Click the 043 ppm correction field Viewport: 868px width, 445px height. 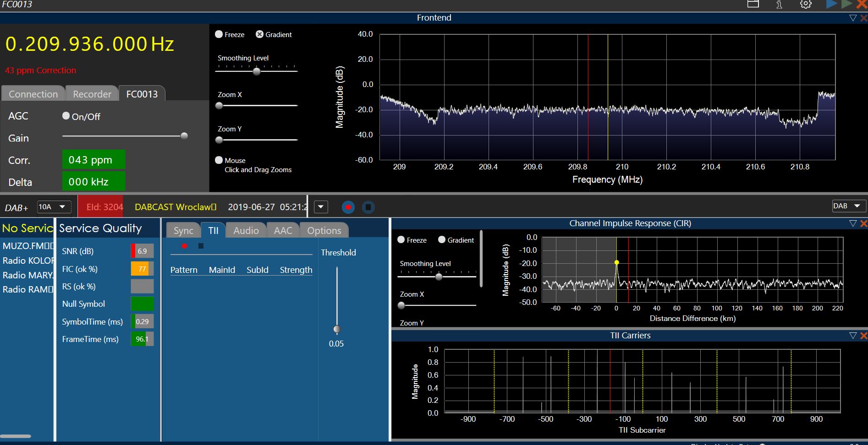(93, 160)
